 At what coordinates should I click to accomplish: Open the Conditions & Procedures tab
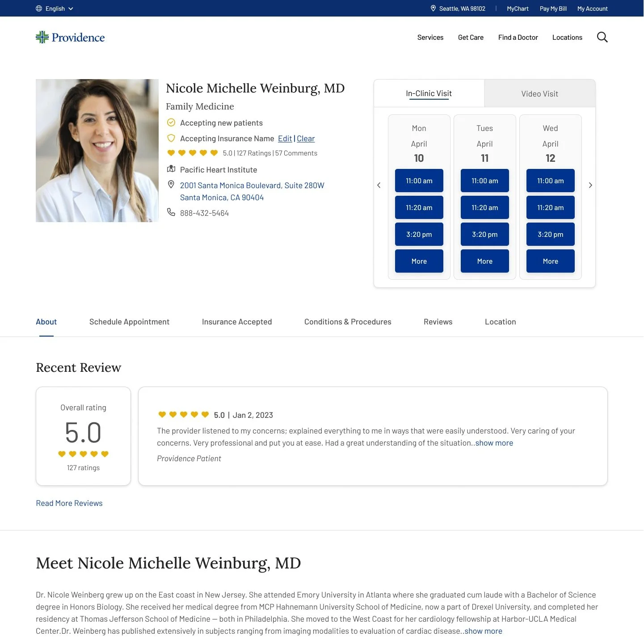tap(348, 322)
